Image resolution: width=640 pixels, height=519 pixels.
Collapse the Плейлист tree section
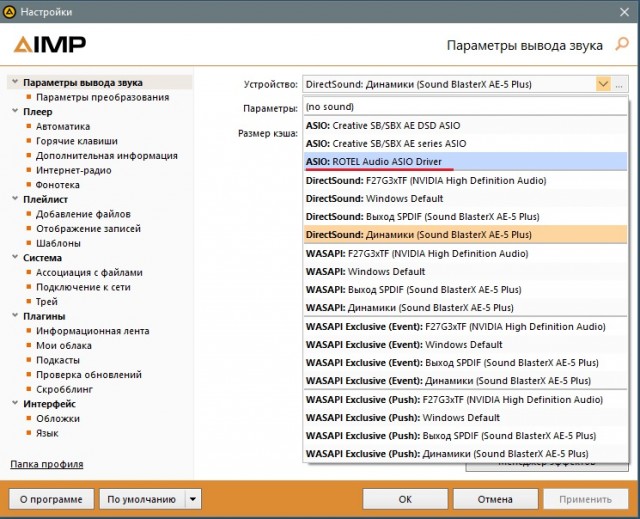pyautogui.click(x=15, y=199)
